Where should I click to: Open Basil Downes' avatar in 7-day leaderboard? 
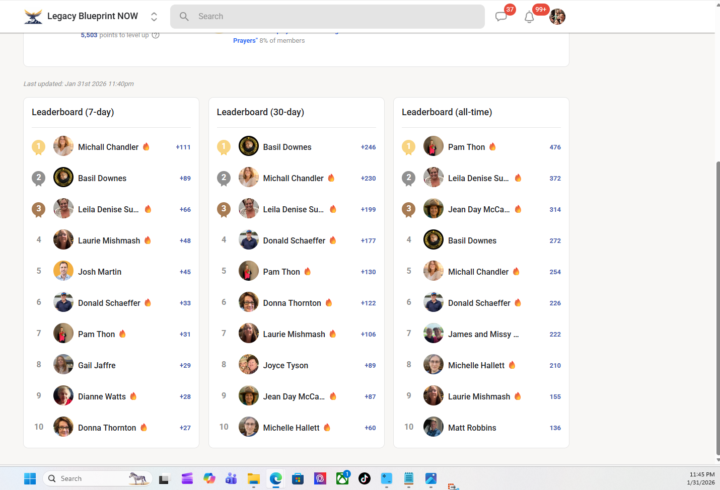[63, 177]
